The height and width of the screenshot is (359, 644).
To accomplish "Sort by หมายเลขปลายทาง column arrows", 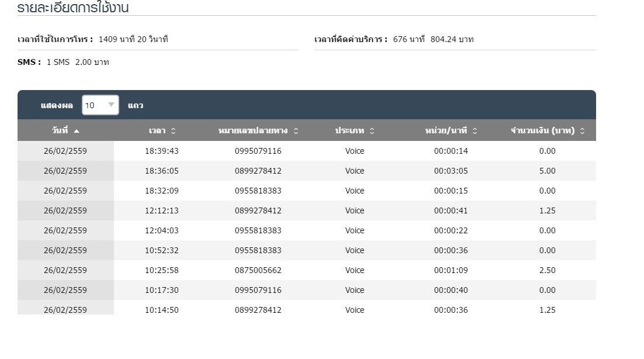I will coord(296,131).
